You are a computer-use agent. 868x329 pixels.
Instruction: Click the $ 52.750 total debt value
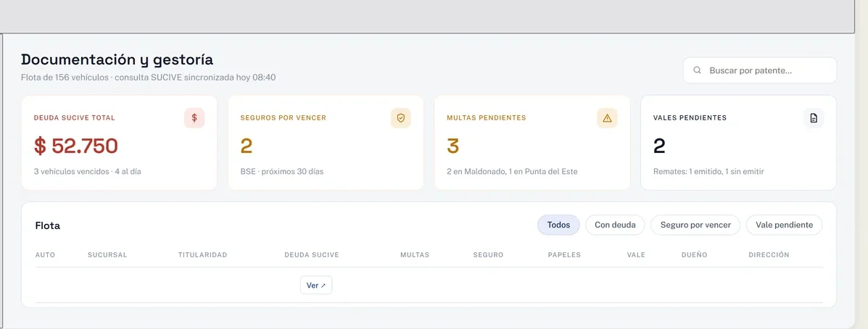pos(76,146)
